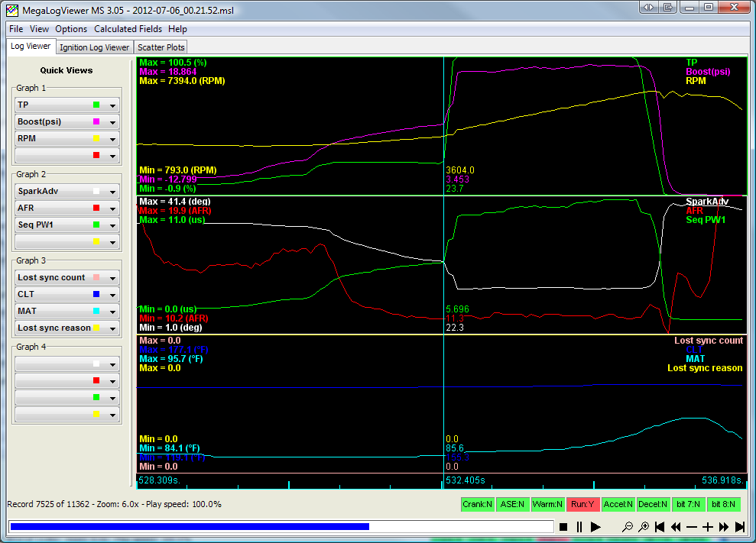Switch to the Ignition Log Viewer tab
The image size is (756, 543).
95,47
